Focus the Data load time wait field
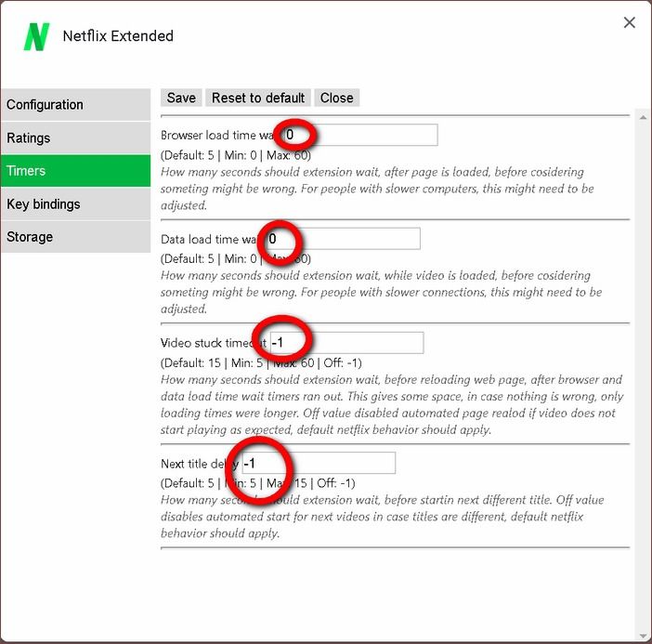Image resolution: width=652 pixels, height=644 pixels. pos(343,239)
